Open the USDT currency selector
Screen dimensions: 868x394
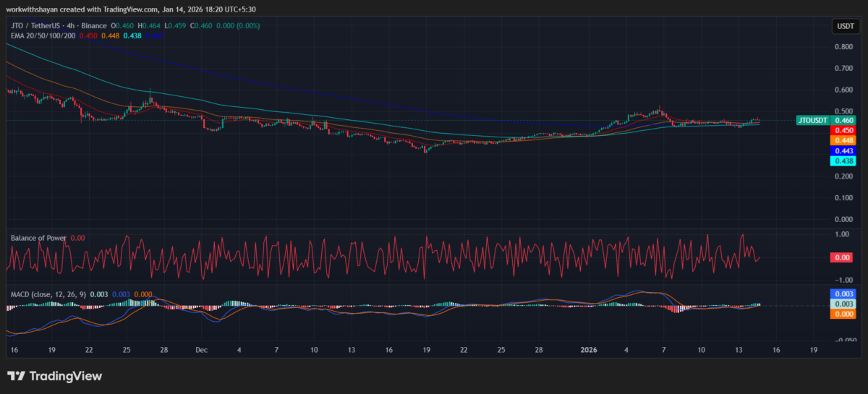coord(844,27)
